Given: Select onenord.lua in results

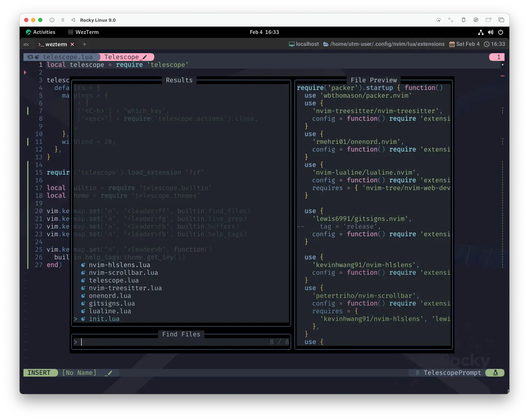Looking at the screenshot, I should (110, 296).
